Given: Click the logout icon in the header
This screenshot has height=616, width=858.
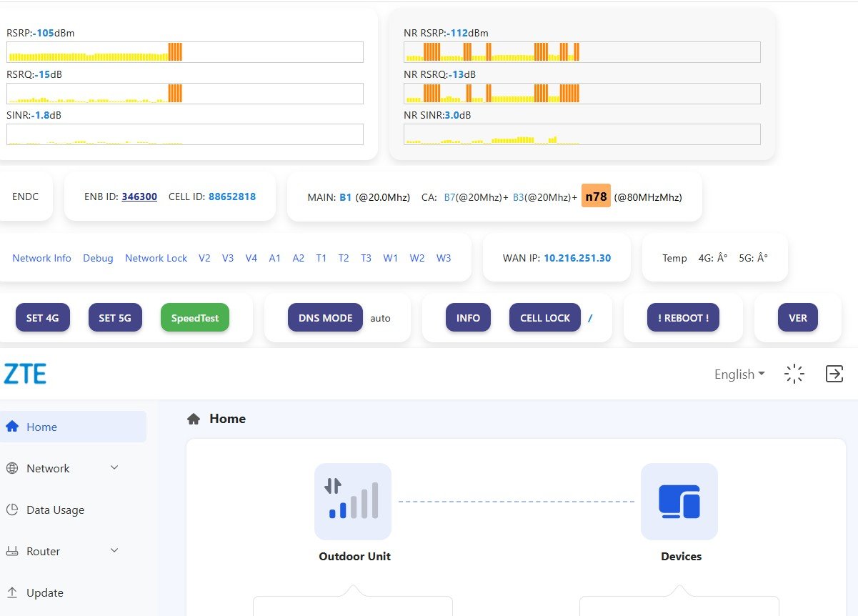Looking at the screenshot, I should [834, 374].
